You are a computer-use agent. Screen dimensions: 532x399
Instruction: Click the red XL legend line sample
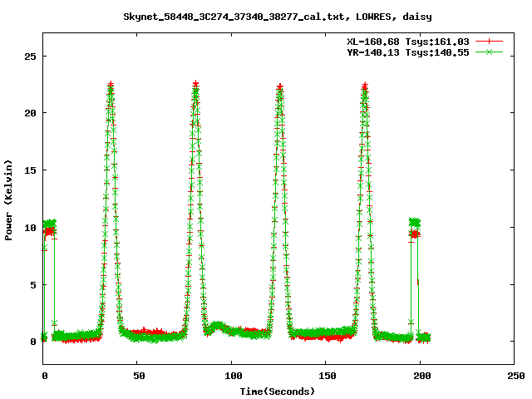tap(489, 42)
